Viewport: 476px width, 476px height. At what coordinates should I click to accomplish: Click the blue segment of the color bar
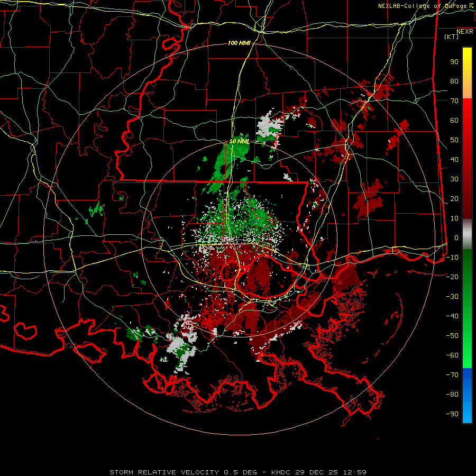pyautogui.click(x=467, y=396)
